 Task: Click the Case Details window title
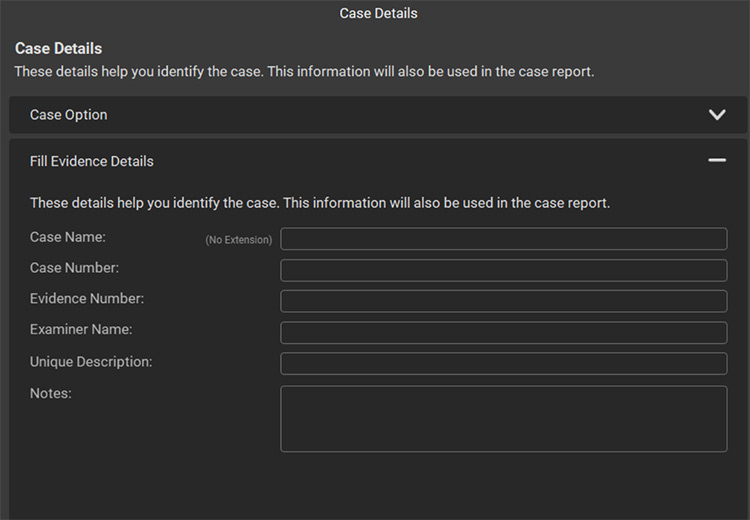378,13
